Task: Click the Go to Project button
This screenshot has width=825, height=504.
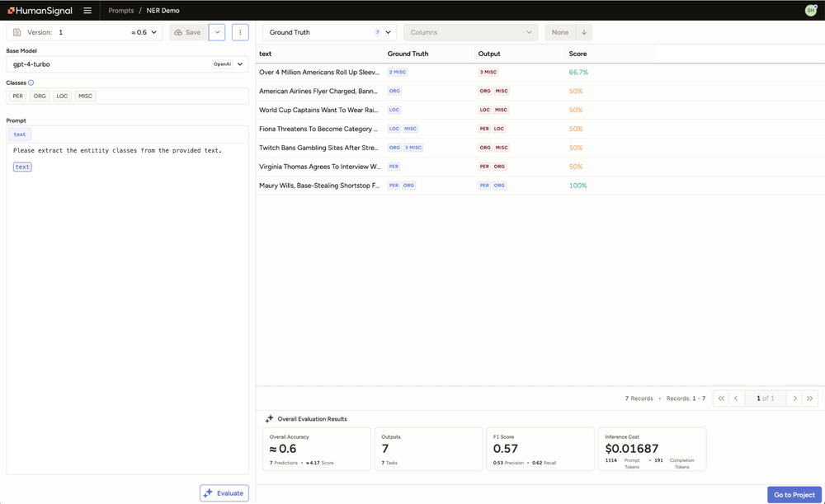Action: [x=794, y=495]
